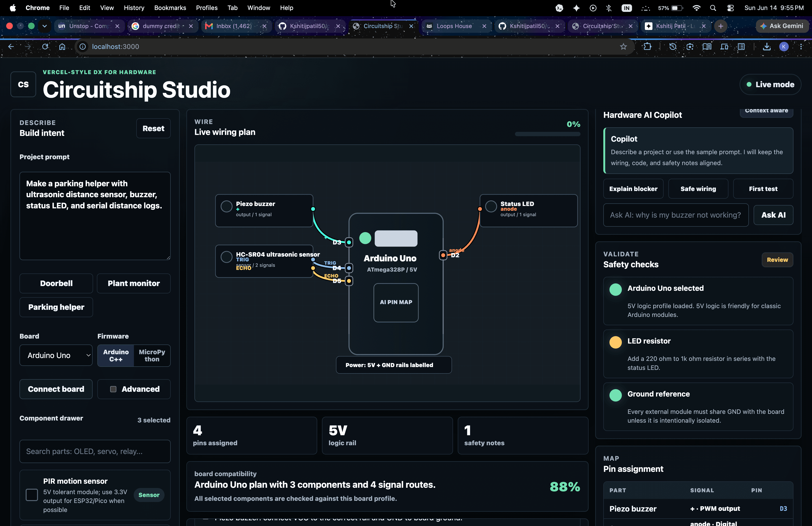Toggle the Piezo buzzer node circle
The height and width of the screenshot is (526, 812).
(x=226, y=206)
